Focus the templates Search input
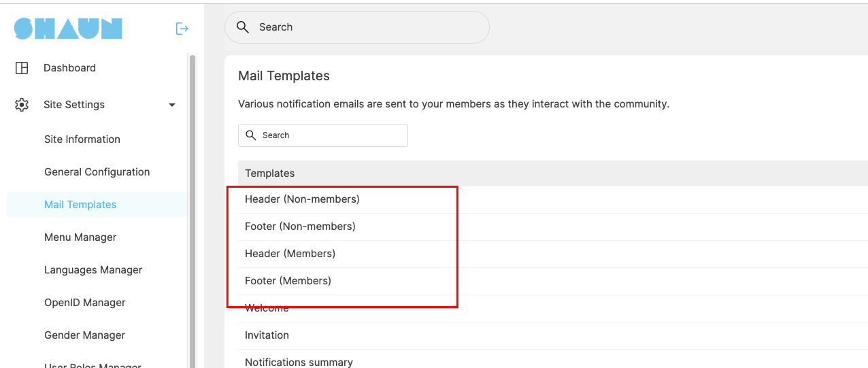 pos(323,135)
